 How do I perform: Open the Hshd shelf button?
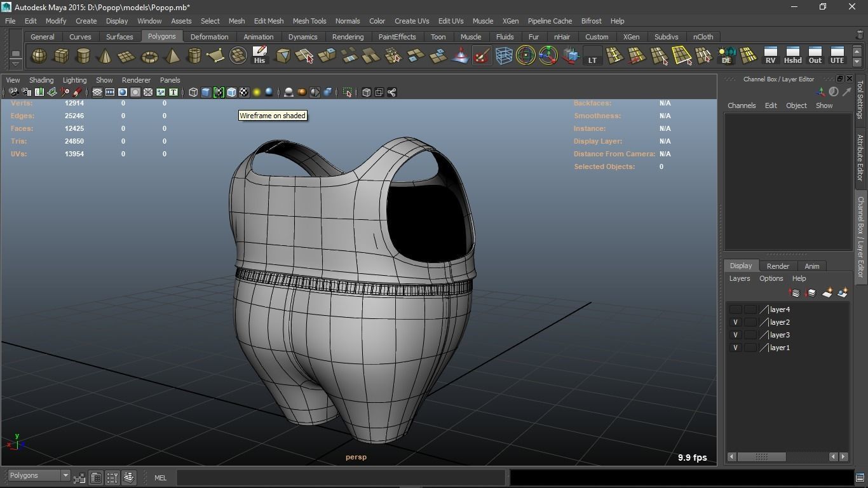(x=792, y=56)
